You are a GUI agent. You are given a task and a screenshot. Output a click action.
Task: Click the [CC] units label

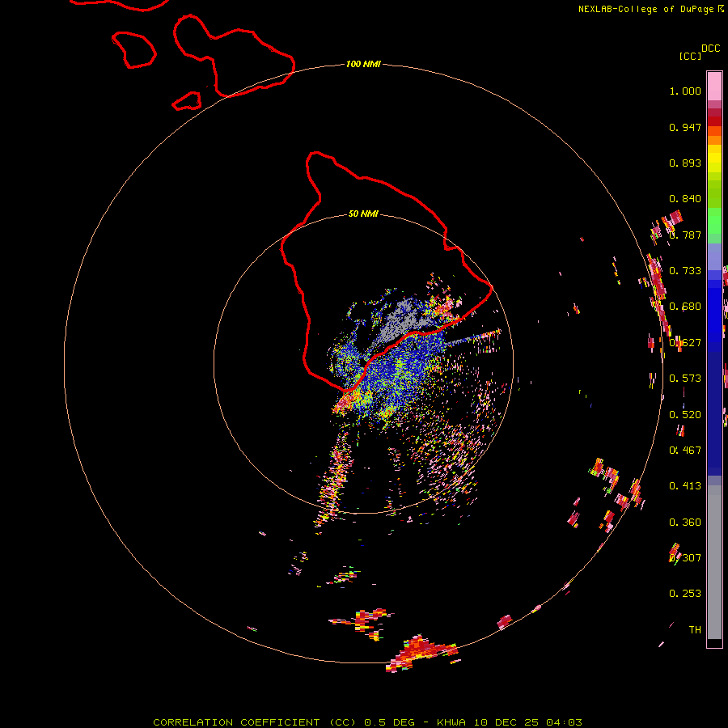[690, 56]
